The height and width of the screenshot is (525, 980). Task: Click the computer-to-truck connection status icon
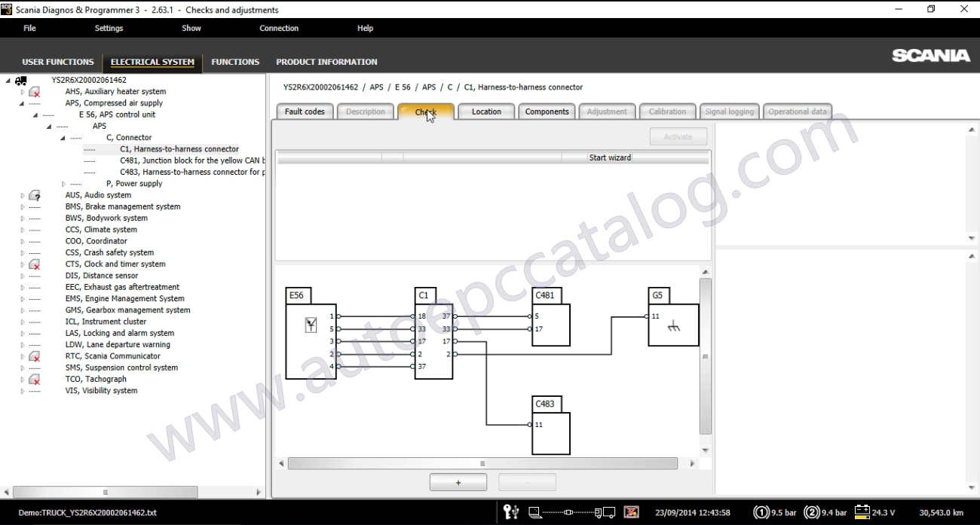click(x=569, y=512)
